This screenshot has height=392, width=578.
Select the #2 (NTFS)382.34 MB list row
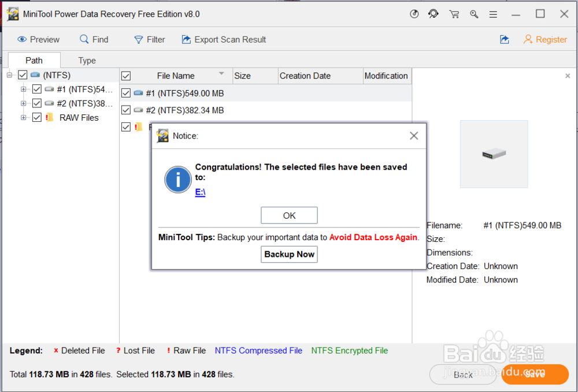265,110
